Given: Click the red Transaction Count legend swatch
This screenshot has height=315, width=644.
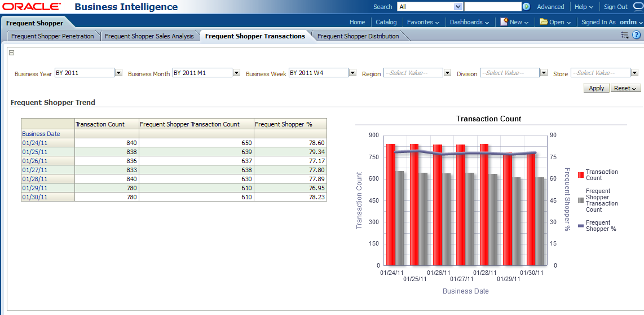Looking at the screenshot, I should tap(581, 175).
